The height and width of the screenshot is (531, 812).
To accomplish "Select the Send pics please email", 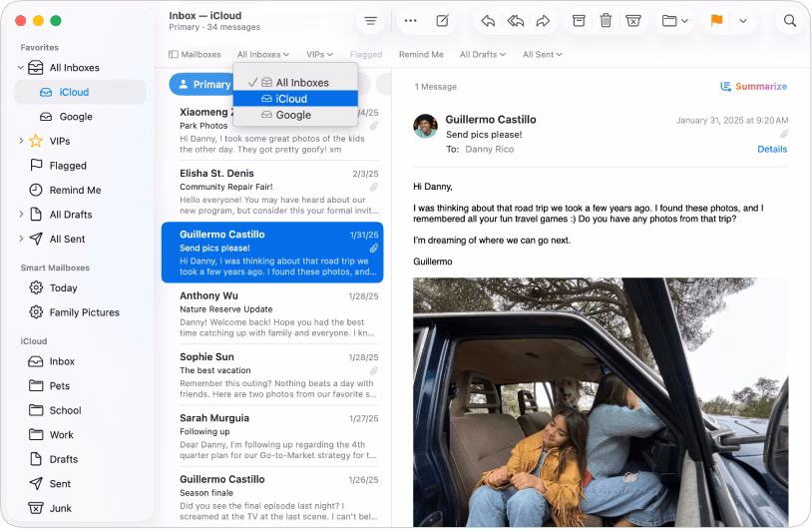I will click(272, 253).
